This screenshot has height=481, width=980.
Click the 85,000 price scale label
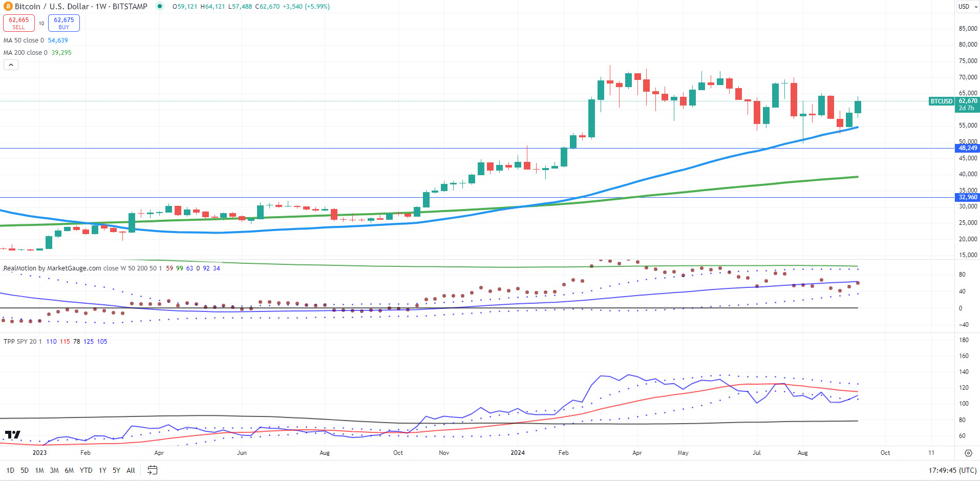click(x=968, y=29)
